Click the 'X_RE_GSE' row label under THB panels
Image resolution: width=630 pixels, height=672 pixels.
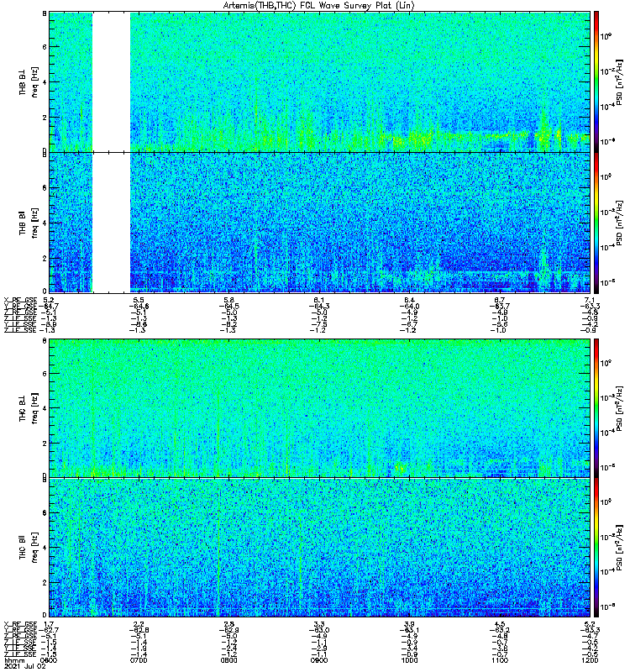[x=20, y=300]
